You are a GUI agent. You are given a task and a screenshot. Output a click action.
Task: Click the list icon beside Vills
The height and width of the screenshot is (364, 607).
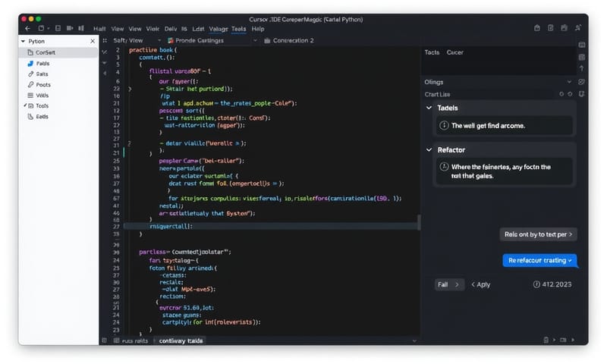point(30,95)
